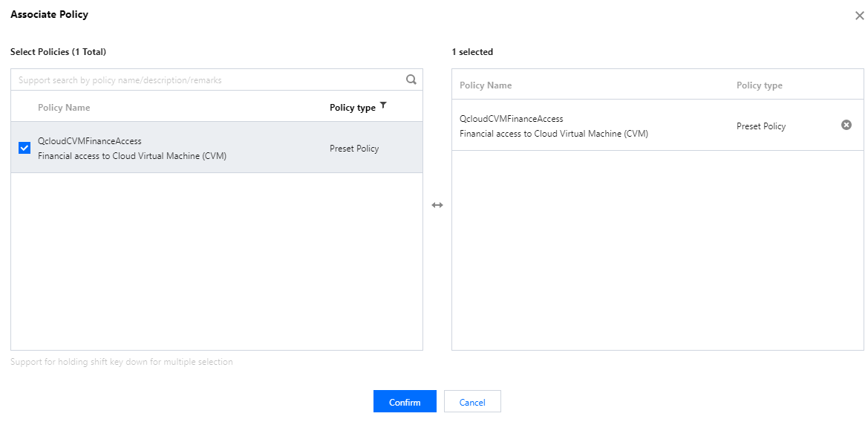
Task: Open the Policy type filter
Action: point(383,106)
